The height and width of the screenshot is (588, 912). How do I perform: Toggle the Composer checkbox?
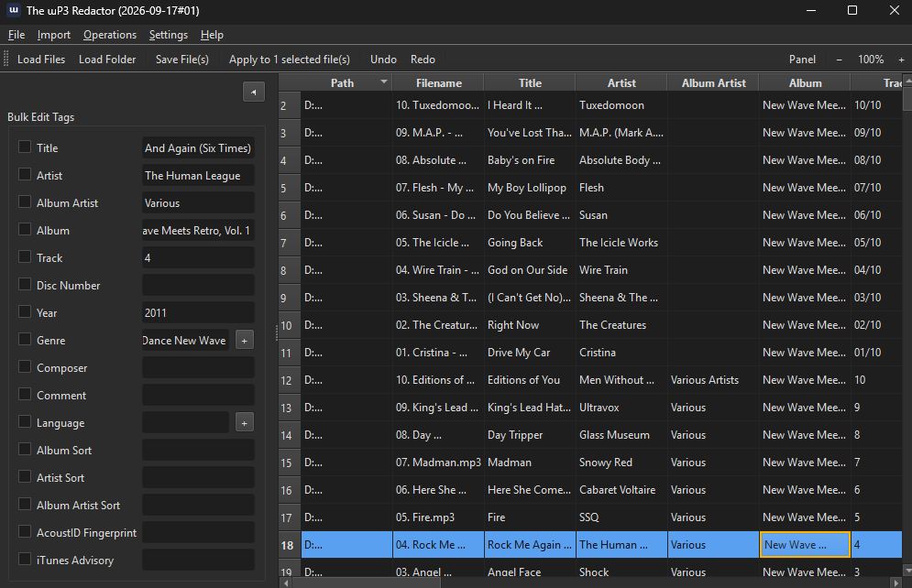pyautogui.click(x=25, y=366)
